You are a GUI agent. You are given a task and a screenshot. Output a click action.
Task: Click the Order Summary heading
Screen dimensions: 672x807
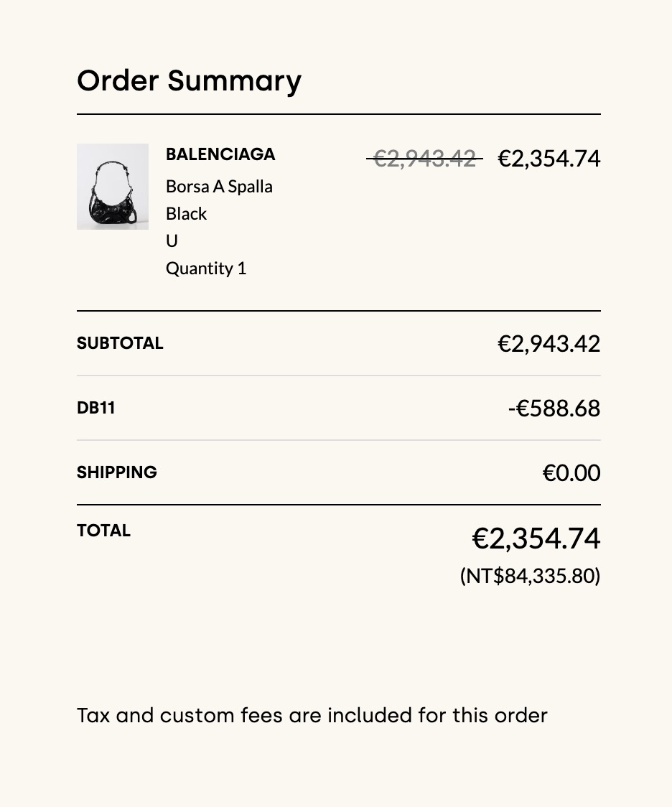[189, 80]
